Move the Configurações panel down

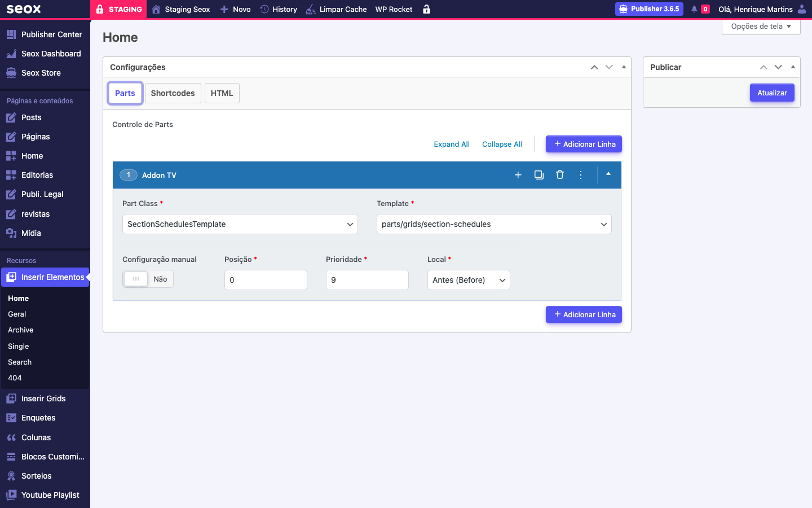tap(609, 67)
